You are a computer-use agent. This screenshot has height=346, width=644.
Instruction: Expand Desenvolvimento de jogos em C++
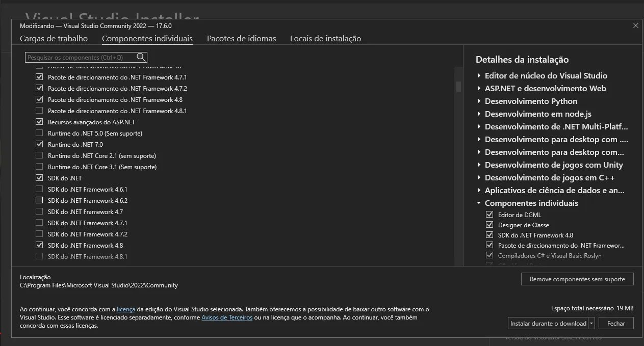tap(479, 178)
